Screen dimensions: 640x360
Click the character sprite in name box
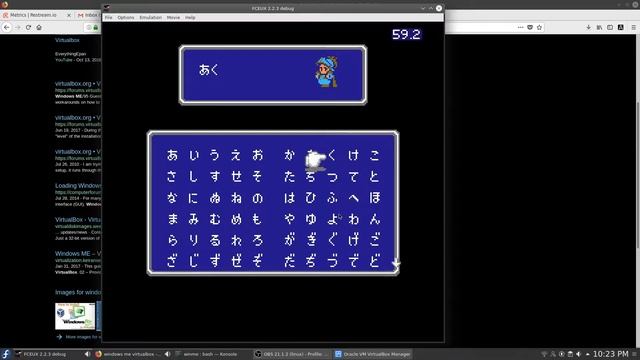pyautogui.click(x=326, y=72)
